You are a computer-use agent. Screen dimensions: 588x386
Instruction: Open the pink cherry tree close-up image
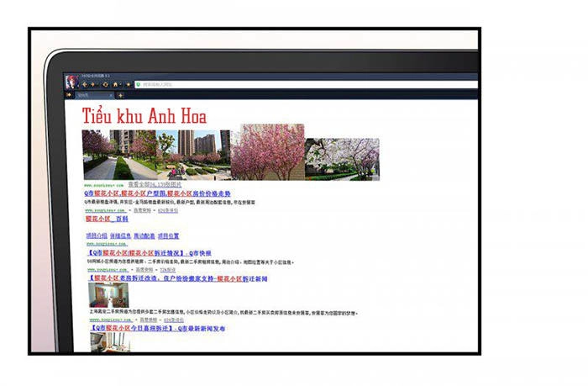tap(267, 152)
